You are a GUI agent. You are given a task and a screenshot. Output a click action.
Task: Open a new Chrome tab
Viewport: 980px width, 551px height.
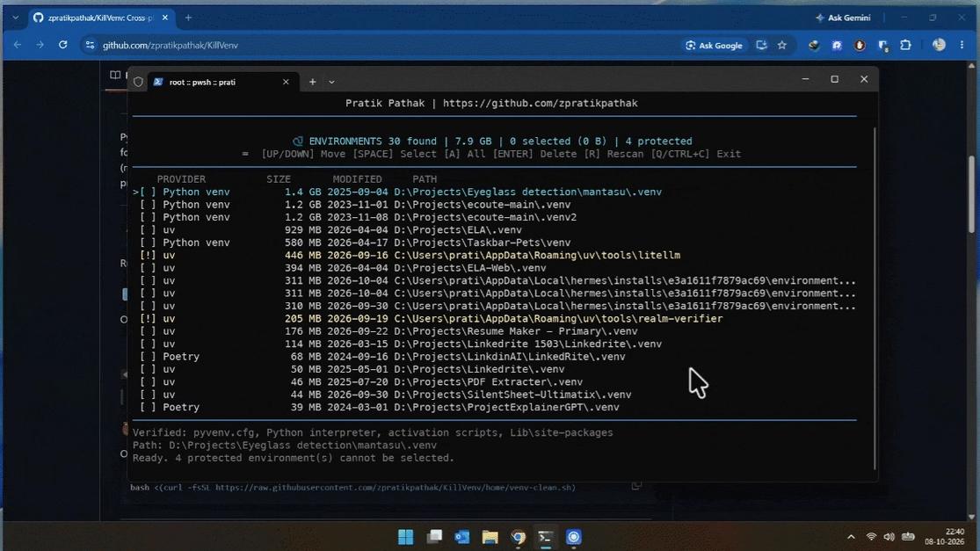click(x=188, y=18)
